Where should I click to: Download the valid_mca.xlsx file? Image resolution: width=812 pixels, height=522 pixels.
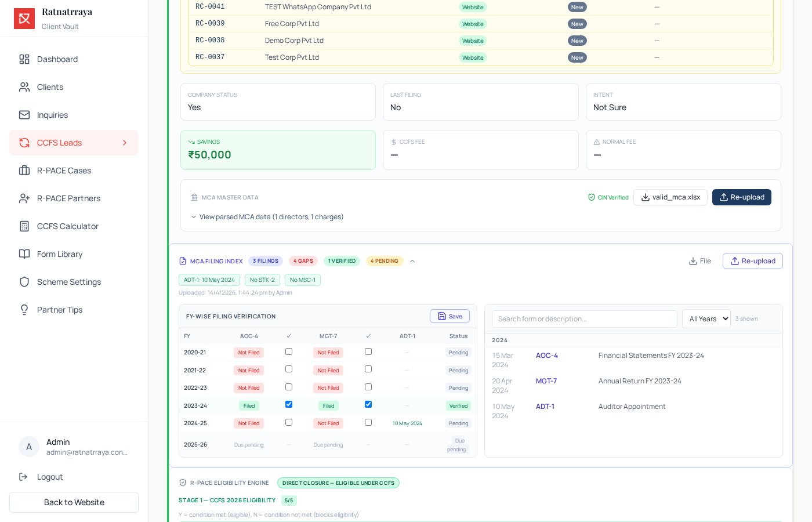[670, 197]
